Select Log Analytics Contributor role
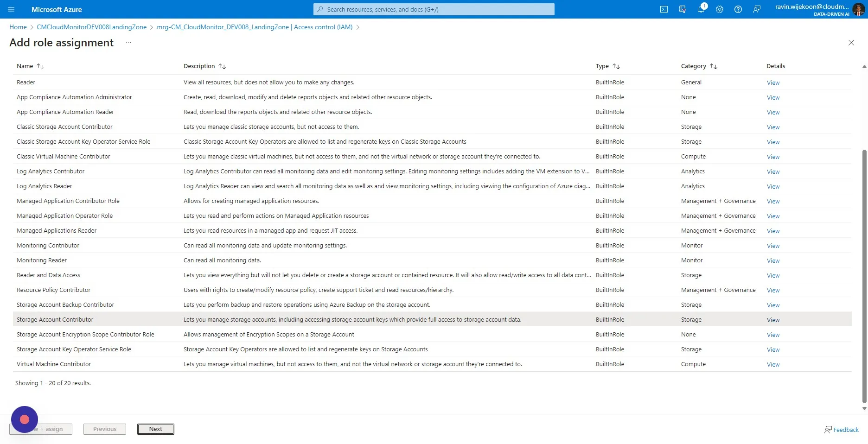Viewport: 868px width, 444px height. pos(432,171)
